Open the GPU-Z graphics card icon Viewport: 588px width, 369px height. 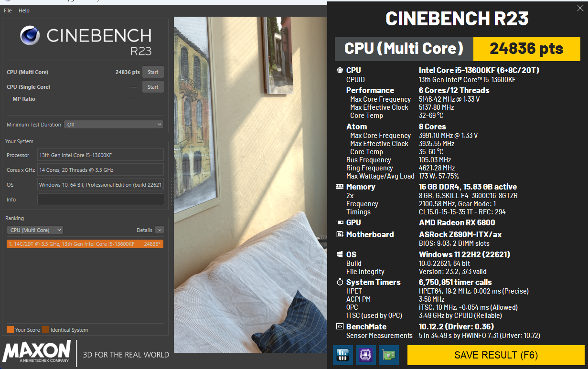(388, 355)
